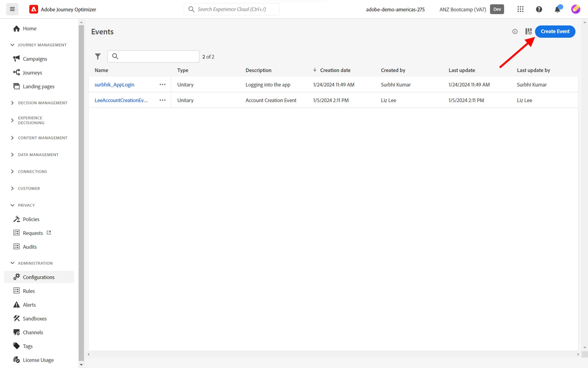Screen dimensions: 588x368
Task: Open the notifications bell
Action: (x=558, y=9)
